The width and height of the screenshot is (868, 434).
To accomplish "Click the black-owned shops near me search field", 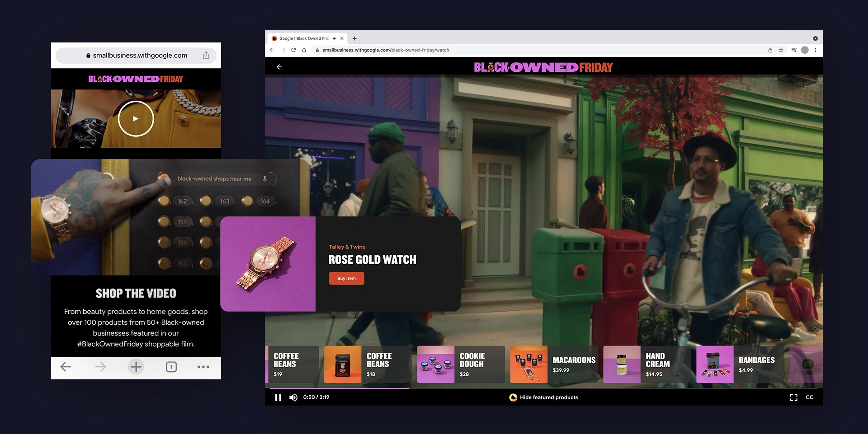I will click(x=217, y=179).
